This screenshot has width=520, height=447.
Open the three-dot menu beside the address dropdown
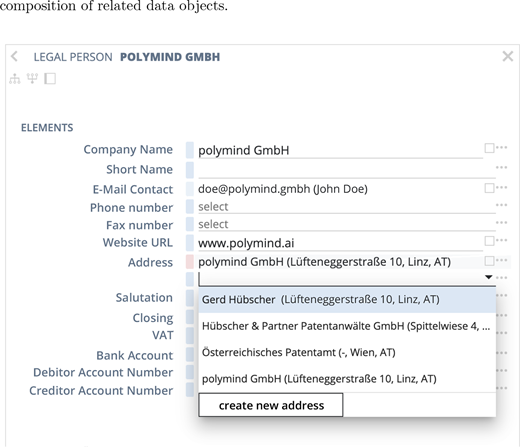(502, 278)
